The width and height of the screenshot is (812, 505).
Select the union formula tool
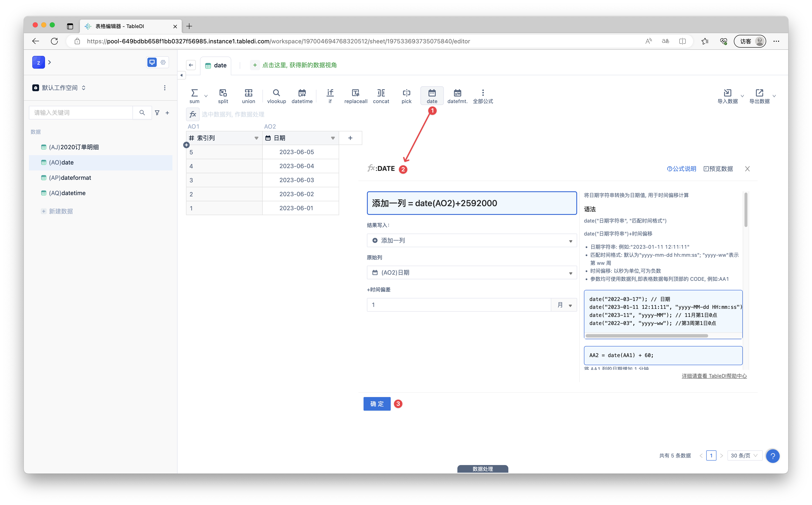(x=248, y=96)
